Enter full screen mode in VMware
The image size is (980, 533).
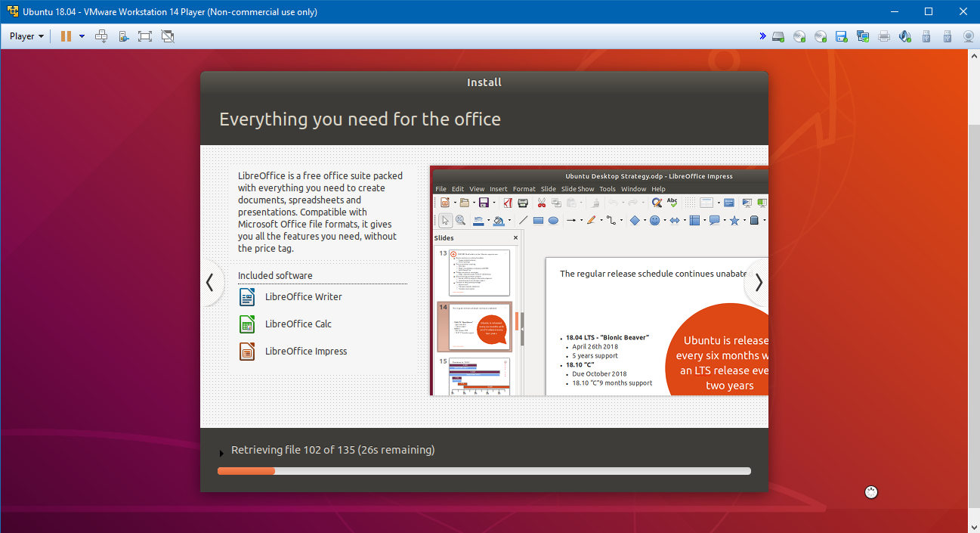coord(145,36)
